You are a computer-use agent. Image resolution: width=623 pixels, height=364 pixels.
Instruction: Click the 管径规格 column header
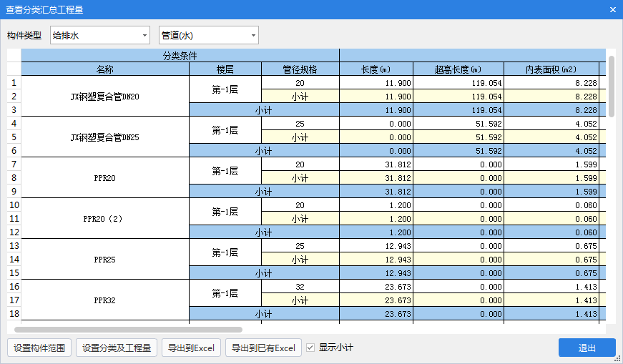click(300, 69)
